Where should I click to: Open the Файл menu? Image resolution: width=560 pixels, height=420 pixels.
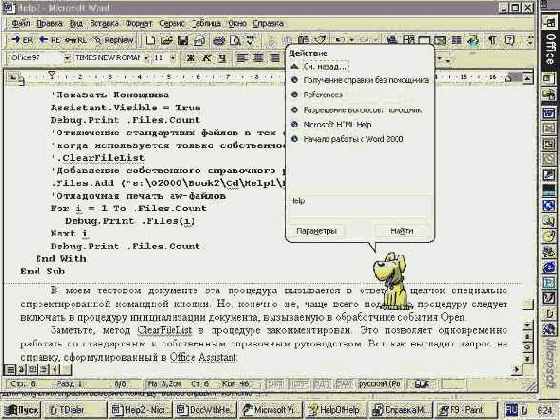point(21,24)
